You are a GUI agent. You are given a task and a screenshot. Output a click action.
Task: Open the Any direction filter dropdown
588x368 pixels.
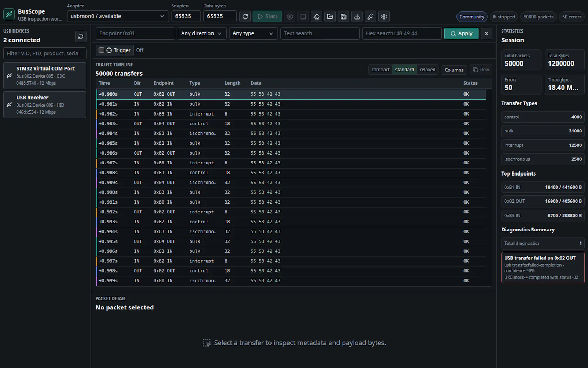coord(201,33)
